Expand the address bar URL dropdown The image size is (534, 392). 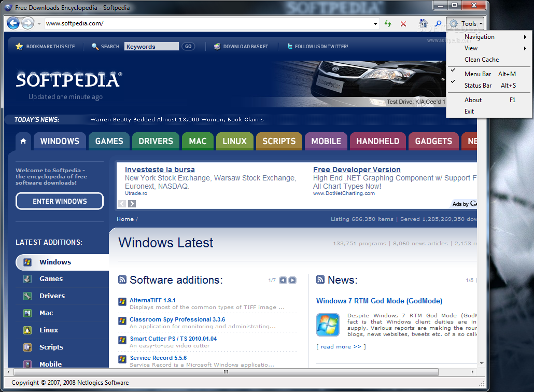coord(375,23)
